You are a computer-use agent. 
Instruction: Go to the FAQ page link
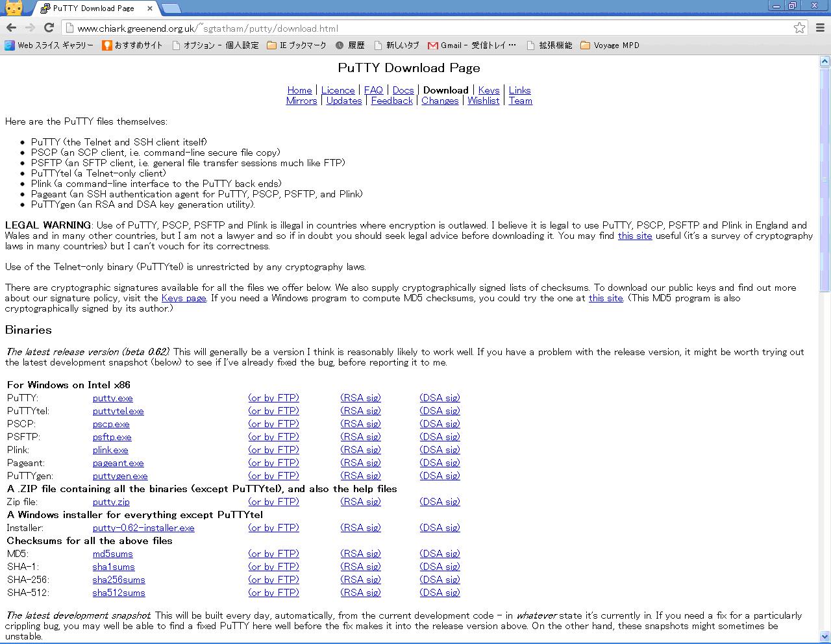373,90
